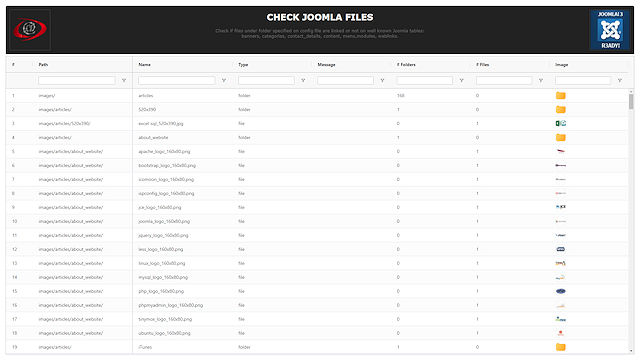Click the red eye logo in header
Screen dimensions: 640x360
pyautogui.click(x=30, y=29)
